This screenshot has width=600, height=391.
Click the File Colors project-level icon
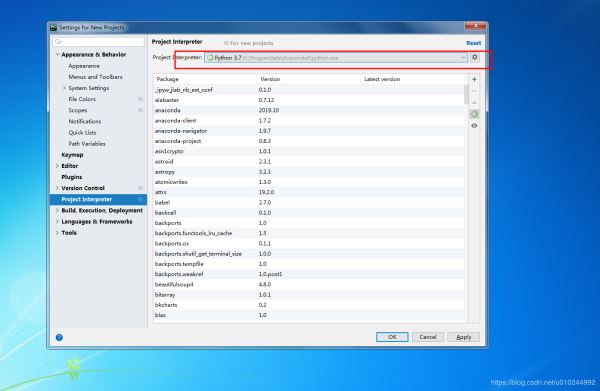pos(140,99)
